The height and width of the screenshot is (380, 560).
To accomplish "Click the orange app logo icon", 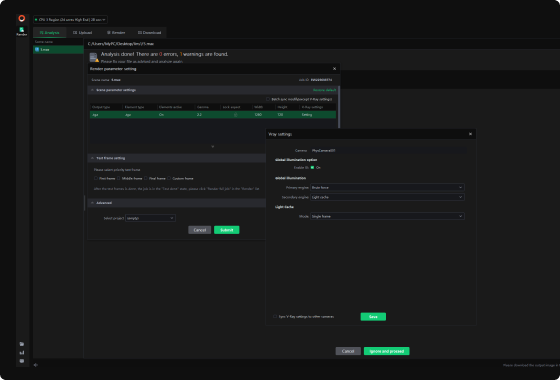I will (22, 19).
